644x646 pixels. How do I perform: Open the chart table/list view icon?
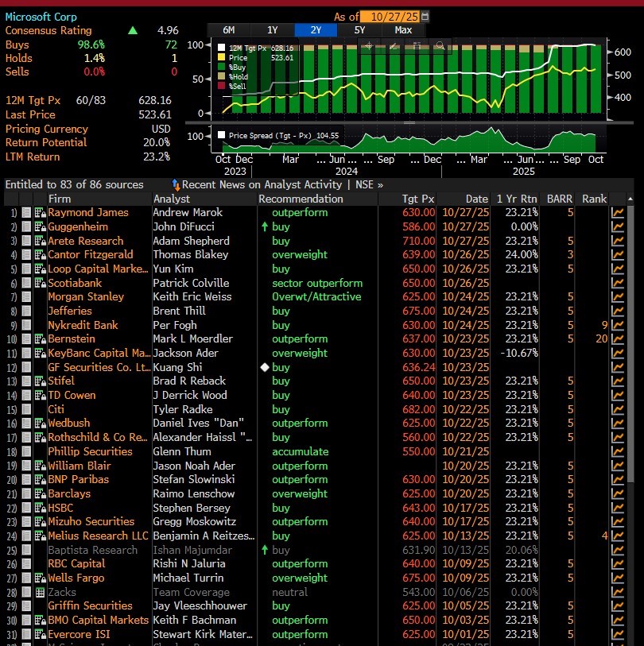tap(416, 46)
